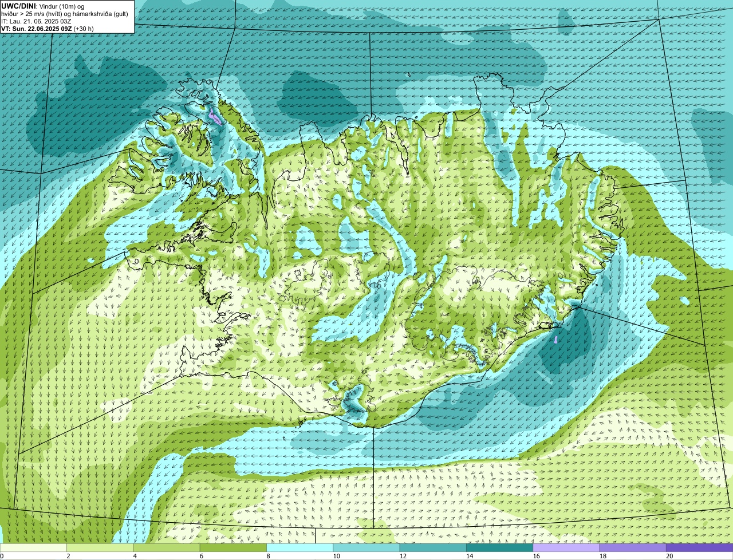Click the legend scale label "18"
The width and height of the screenshot is (733, 560).
(603, 556)
